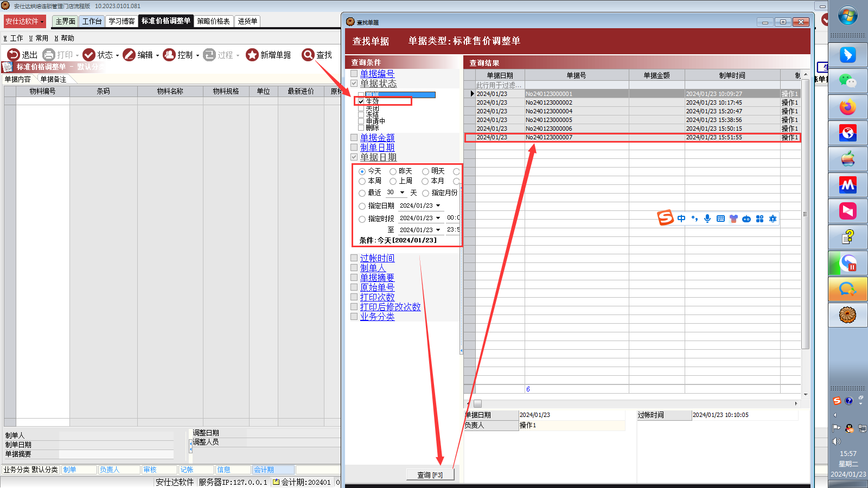Click the results list horizontal scrollbar thumb
This screenshot has height=488, width=868.
click(477, 403)
